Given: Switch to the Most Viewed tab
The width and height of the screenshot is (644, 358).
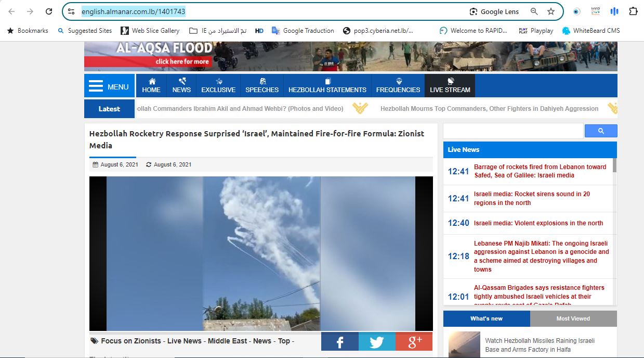Looking at the screenshot, I should click(x=573, y=318).
